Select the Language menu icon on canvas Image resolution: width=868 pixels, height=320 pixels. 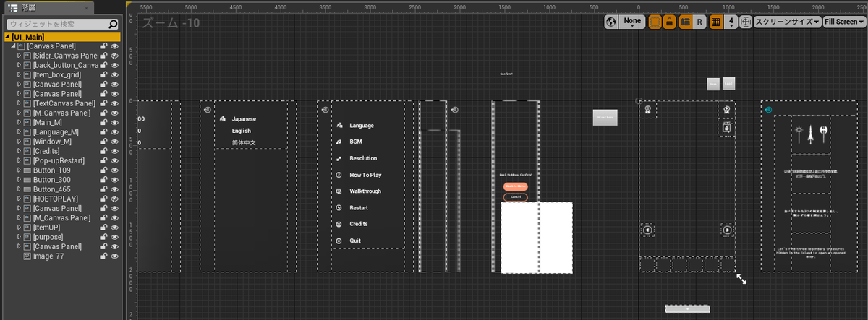[x=339, y=126]
